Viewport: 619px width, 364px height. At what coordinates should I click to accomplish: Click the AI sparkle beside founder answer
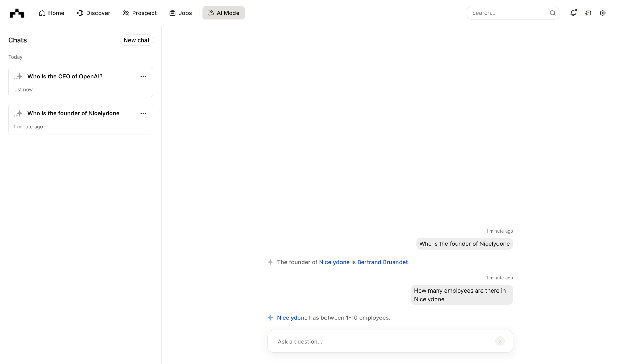pos(270,262)
